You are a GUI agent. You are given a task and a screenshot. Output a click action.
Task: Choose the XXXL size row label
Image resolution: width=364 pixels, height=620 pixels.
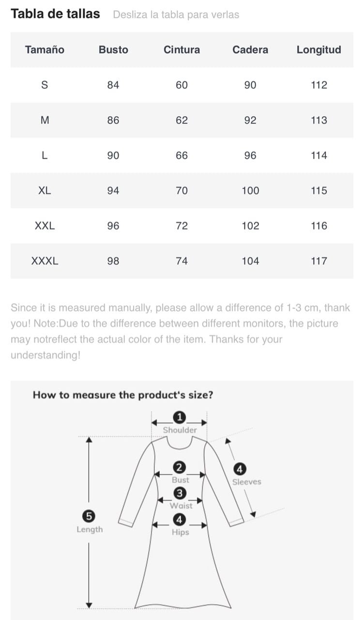[x=45, y=261]
